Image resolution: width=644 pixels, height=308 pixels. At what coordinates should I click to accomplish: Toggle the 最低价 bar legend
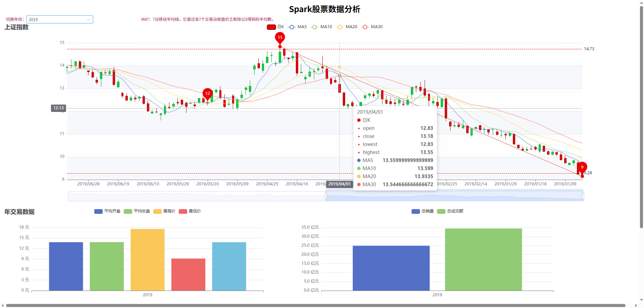[x=190, y=211]
